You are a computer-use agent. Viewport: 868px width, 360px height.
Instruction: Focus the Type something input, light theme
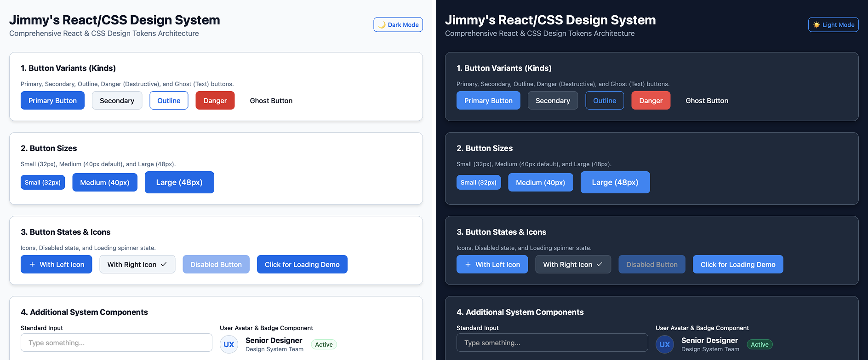116,343
